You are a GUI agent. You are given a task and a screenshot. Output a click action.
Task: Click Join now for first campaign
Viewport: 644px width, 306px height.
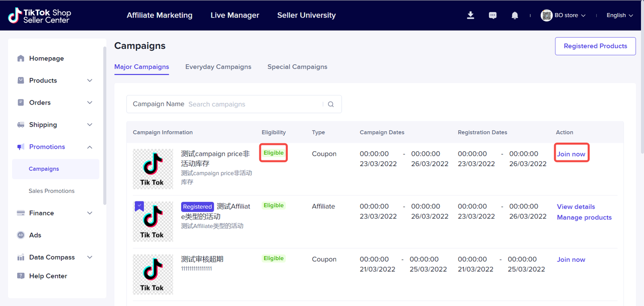571,154
